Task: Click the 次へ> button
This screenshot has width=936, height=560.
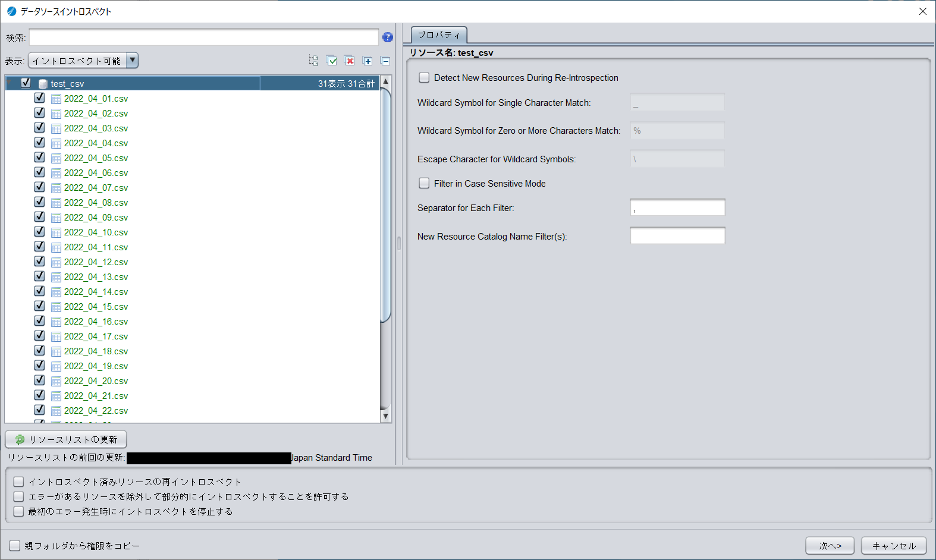Action: pos(830,546)
